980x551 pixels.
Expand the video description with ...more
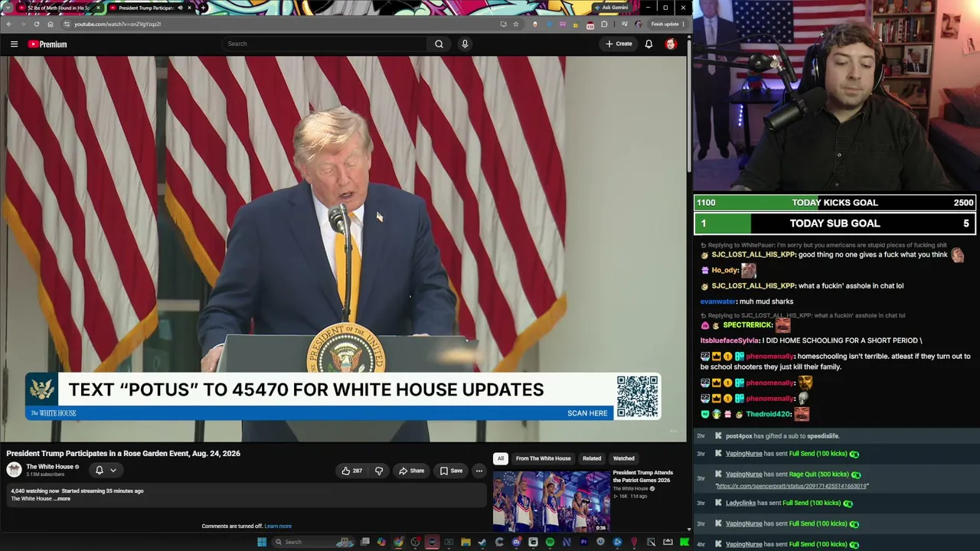tap(64, 499)
